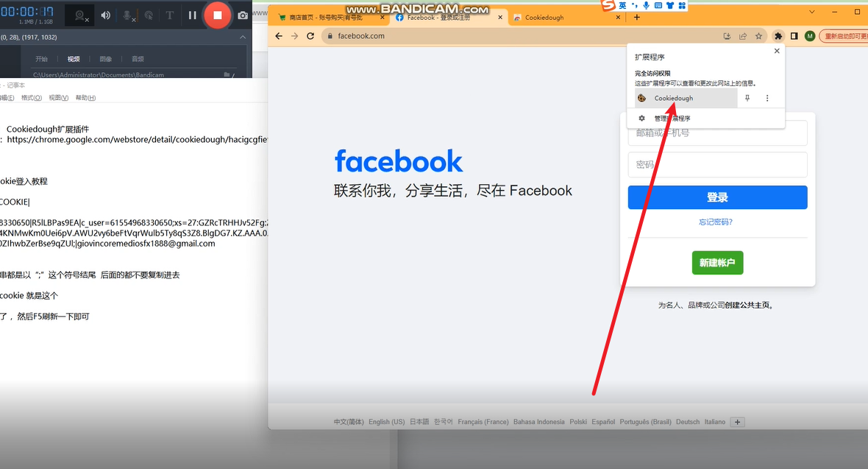The height and width of the screenshot is (469, 868).
Task: Open the 视图(V) menu in Notepad
Action: tap(59, 98)
